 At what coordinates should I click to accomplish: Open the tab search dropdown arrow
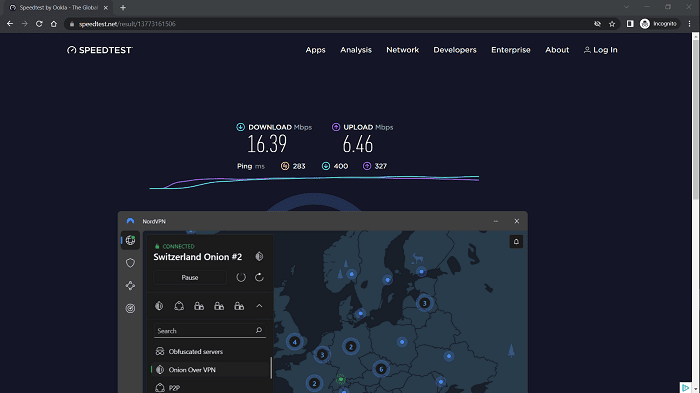tap(626, 7)
